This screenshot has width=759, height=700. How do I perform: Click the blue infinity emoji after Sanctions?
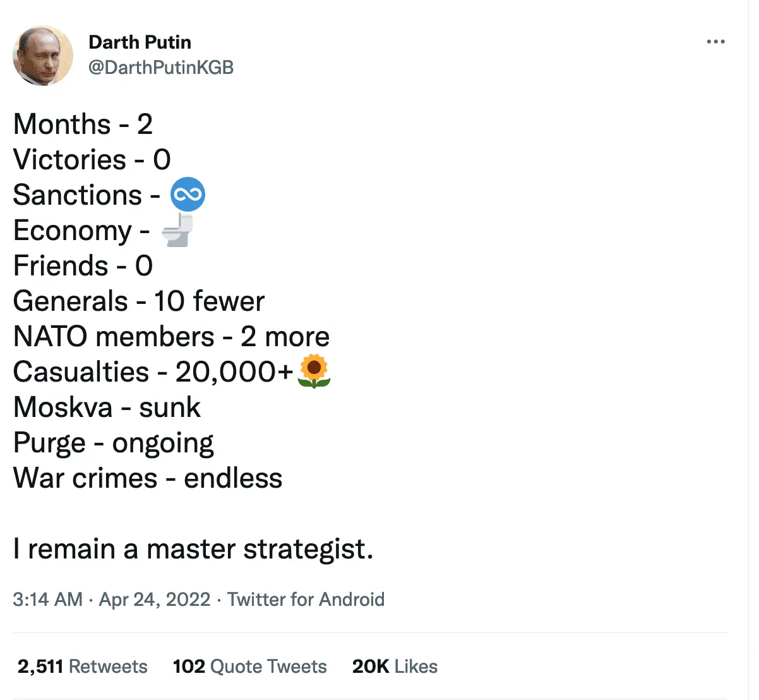tap(188, 195)
